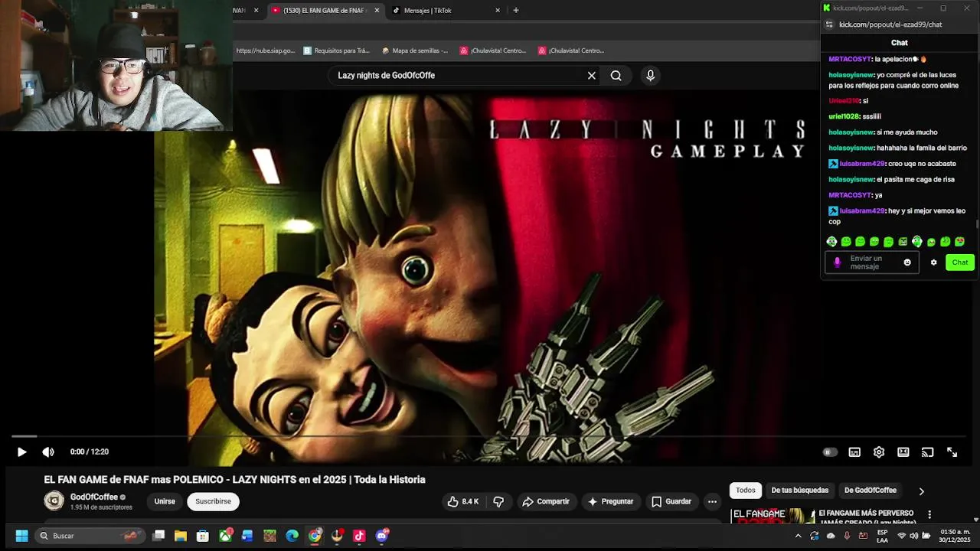Expand hidden system tray icons
This screenshot has height=551, width=980.
pos(798,536)
